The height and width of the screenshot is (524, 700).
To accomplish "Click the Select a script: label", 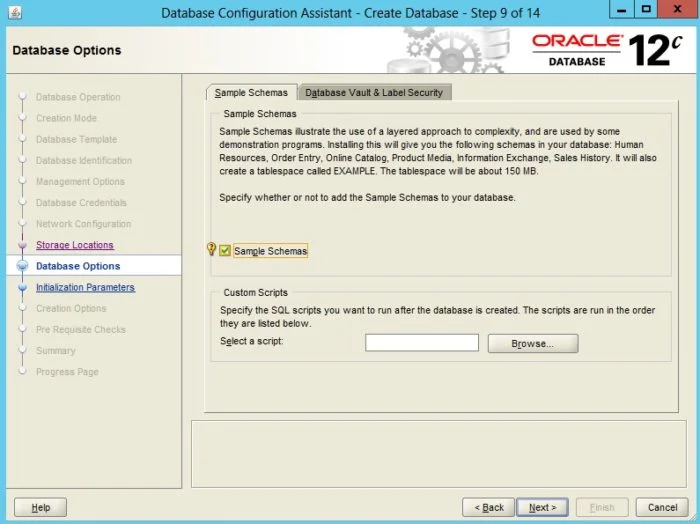I will pyautogui.click(x=251, y=341).
